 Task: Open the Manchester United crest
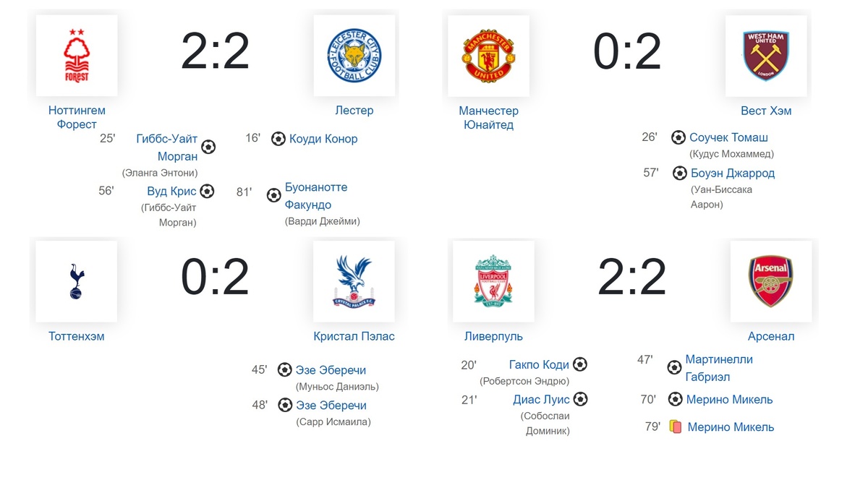(488, 56)
